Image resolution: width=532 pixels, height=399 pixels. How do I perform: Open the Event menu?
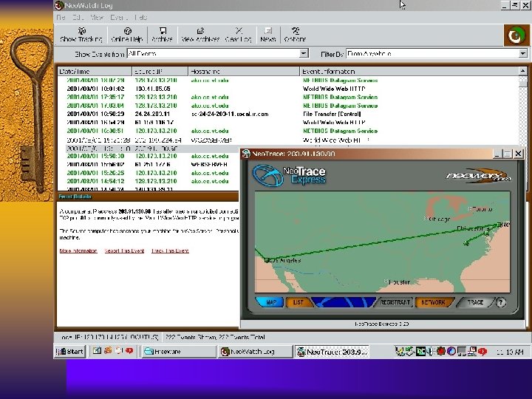coord(118,17)
